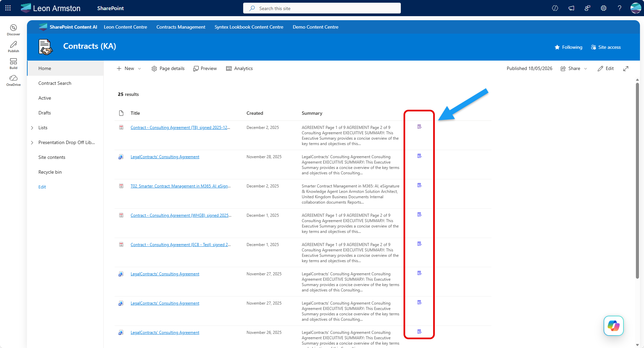Click the Summary column header
The image size is (644, 348).
(312, 113)
